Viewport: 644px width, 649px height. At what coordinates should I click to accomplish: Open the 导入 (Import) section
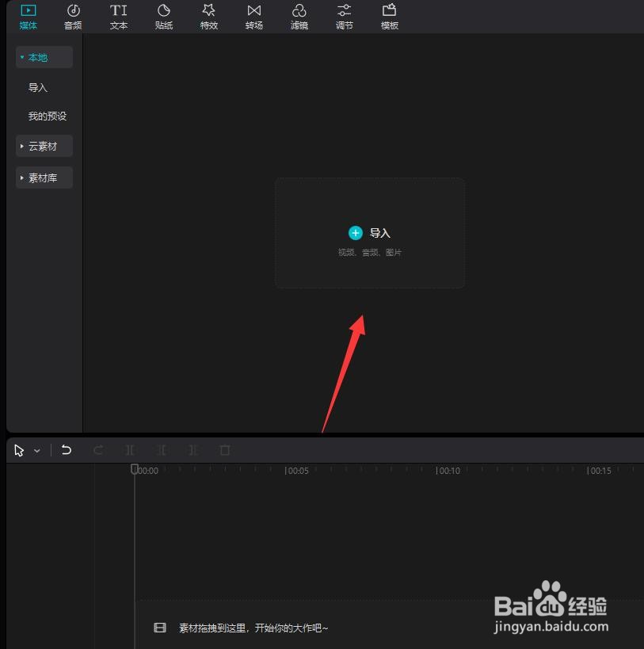[x=37, y=87]
